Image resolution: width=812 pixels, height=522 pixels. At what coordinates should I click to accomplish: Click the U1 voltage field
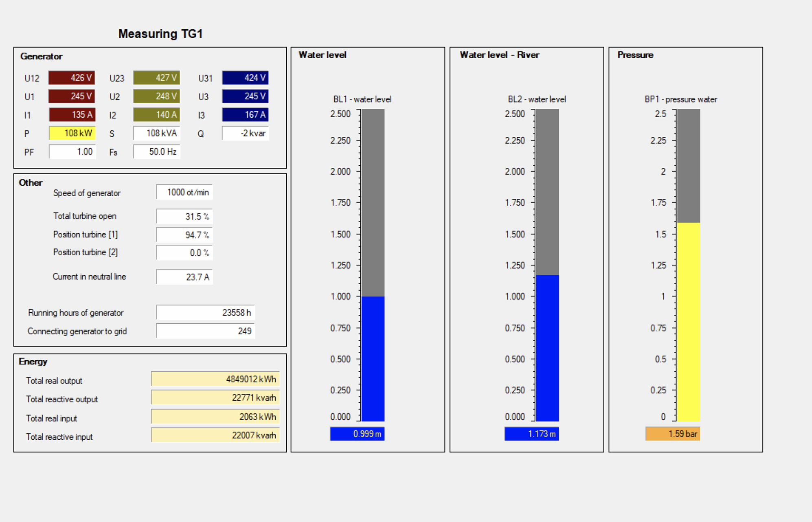(72, 96)
